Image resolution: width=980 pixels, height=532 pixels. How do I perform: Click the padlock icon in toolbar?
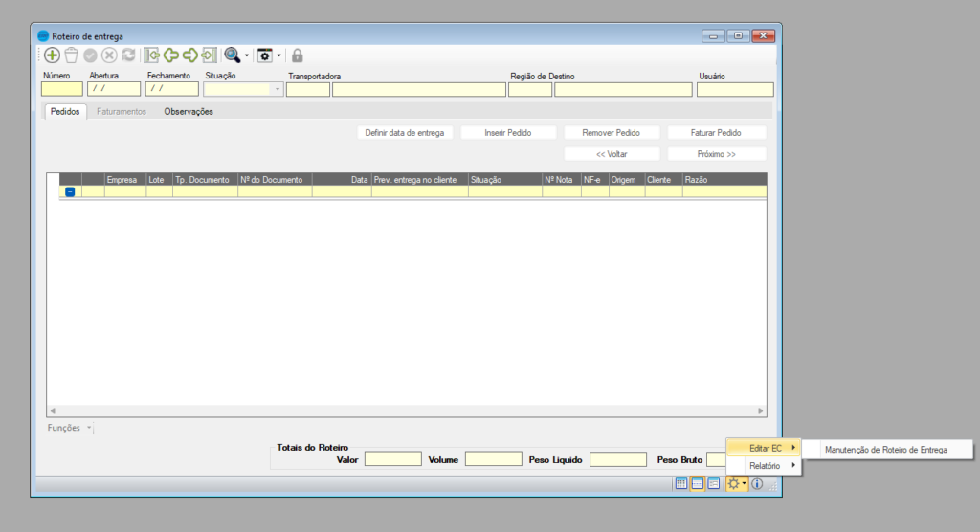click(x=298, y=55)
